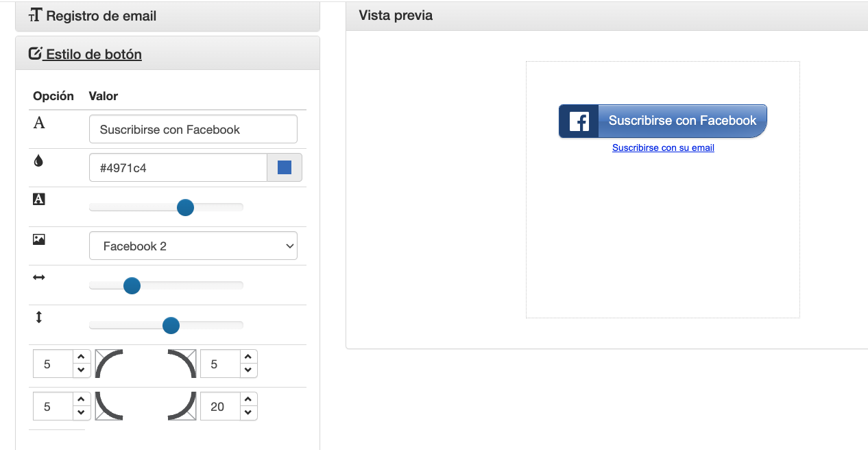Click the button text input field
The height and width of the screenshot is (450, 868).
click(x=193, y=129)
